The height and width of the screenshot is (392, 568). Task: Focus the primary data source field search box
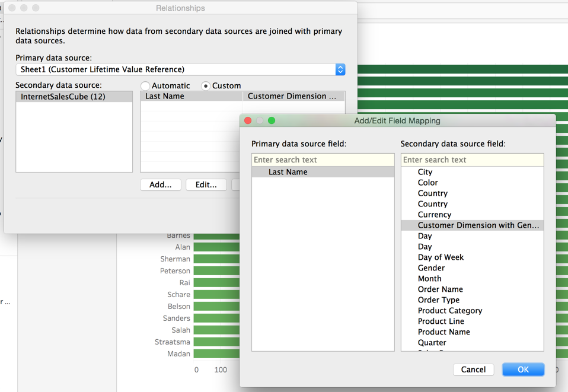pos(323,160)
